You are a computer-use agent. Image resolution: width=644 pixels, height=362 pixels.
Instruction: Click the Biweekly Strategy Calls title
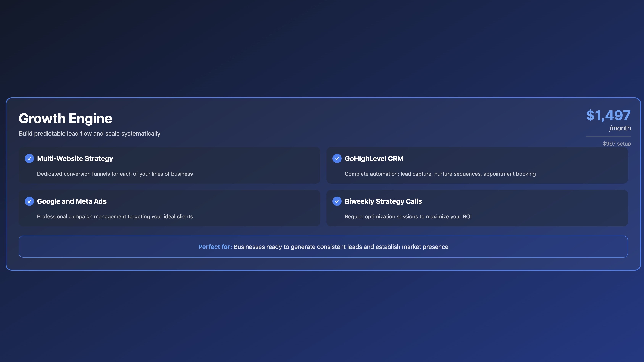pyautogui.click(x=383, y=201)
